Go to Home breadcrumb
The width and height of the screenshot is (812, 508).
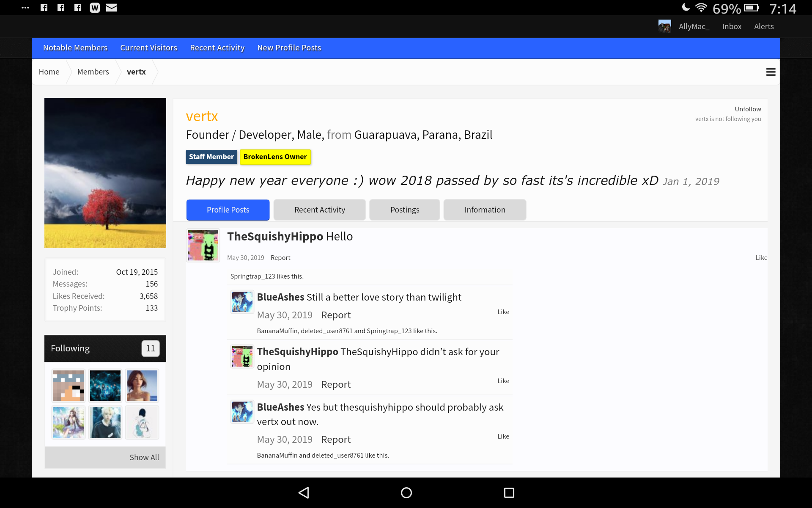pos(49,72)
